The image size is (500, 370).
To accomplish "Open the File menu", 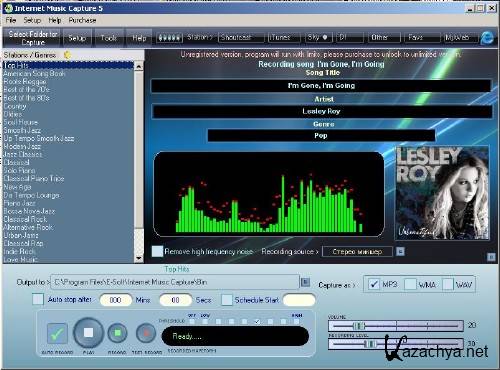I will tap(11, 20).
